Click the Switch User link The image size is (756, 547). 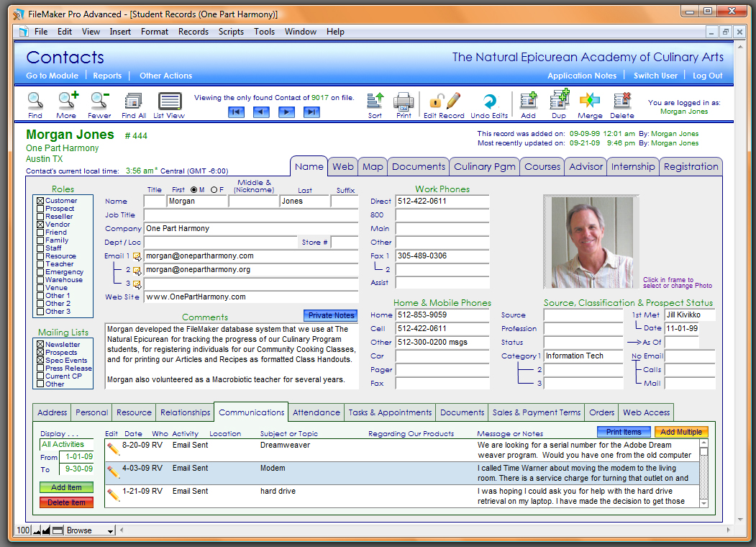pyautogui.click(x=655, y=76)
